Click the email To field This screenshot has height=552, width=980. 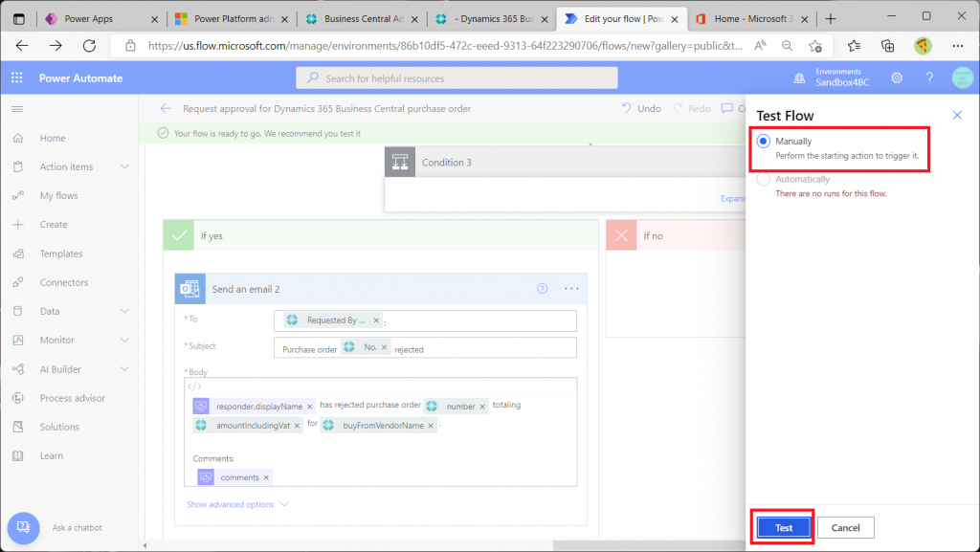click(x=425, y=320)
